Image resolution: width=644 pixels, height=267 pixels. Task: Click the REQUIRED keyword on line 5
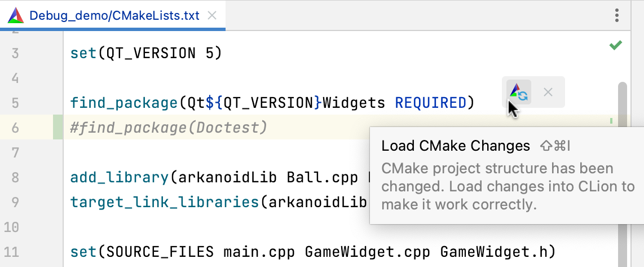tap(430, 103)
